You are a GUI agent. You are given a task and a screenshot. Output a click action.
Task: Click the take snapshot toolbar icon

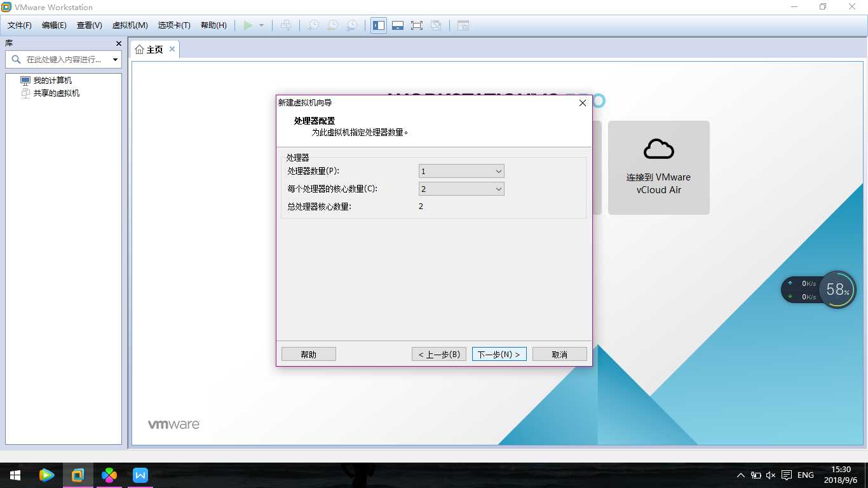[x=313, y=25]
